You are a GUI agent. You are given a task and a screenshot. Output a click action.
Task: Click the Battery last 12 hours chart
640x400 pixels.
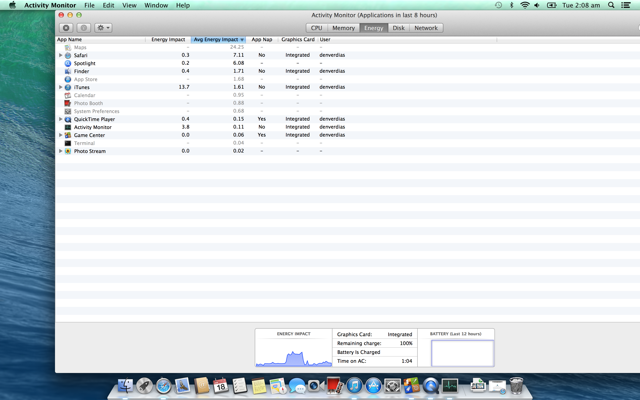click(x=462, y=353)
